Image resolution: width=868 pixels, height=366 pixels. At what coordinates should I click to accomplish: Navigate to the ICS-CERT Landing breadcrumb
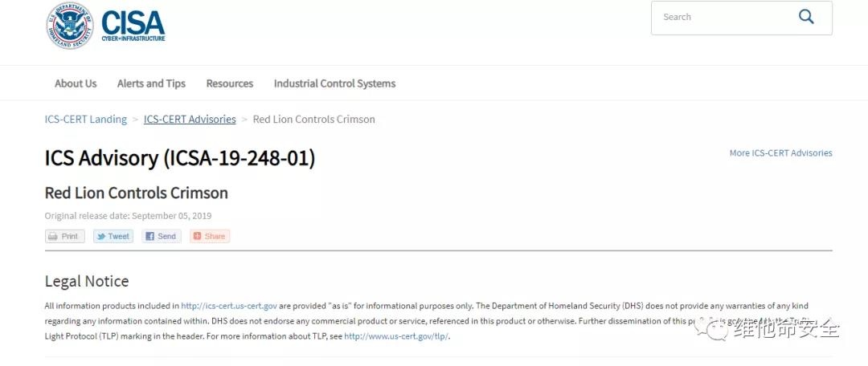[x=86, y=120]
